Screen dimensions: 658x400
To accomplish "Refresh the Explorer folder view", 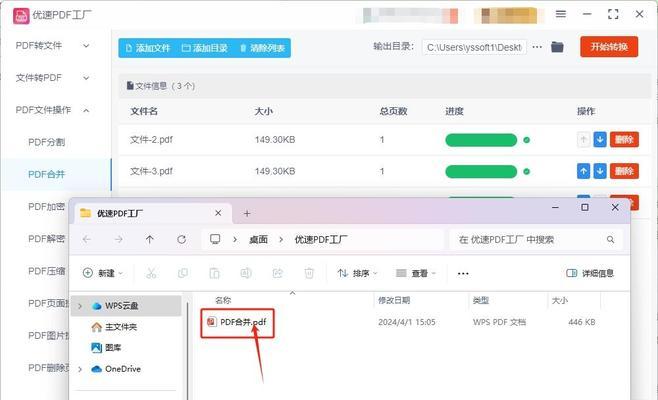I will tap(181, 239).
